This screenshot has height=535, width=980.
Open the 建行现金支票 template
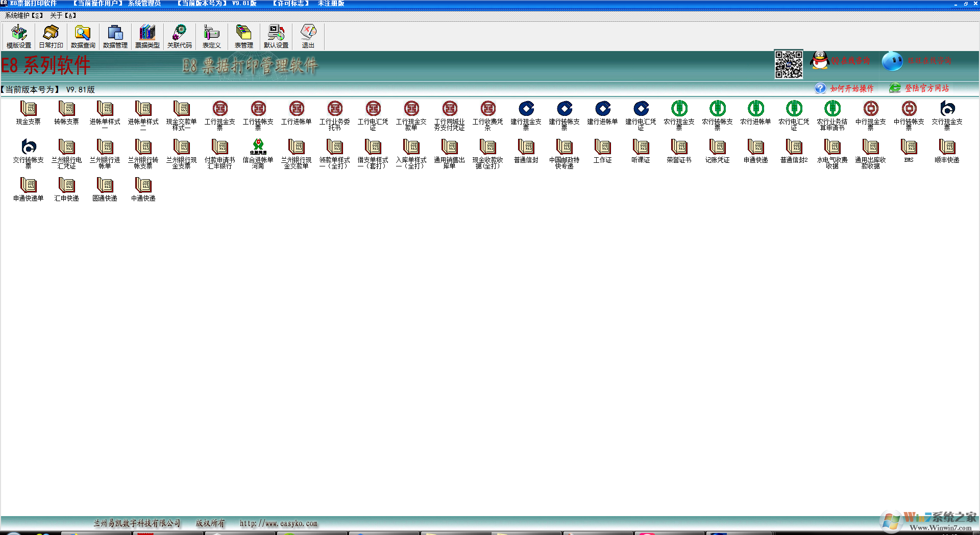point(526,115)
